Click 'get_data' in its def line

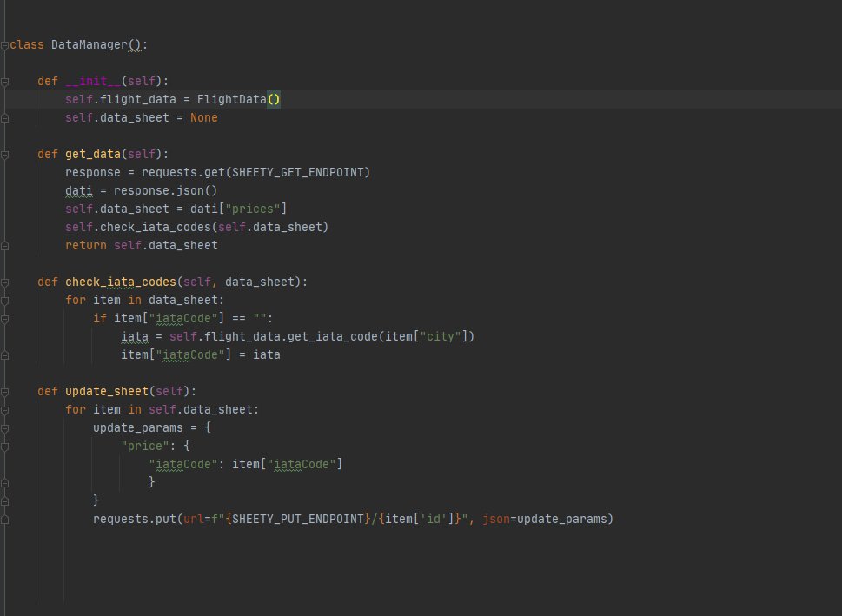(x=93, y=154)
